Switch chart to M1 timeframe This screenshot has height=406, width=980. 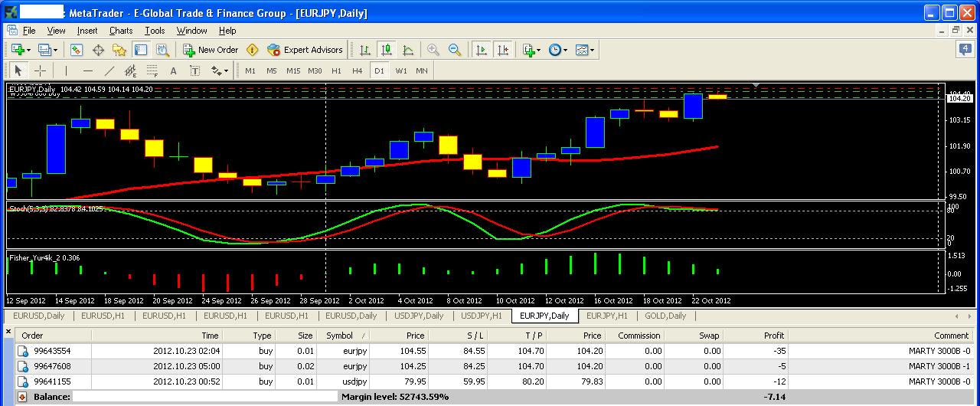pyautogui.click(x=250, y=70)
